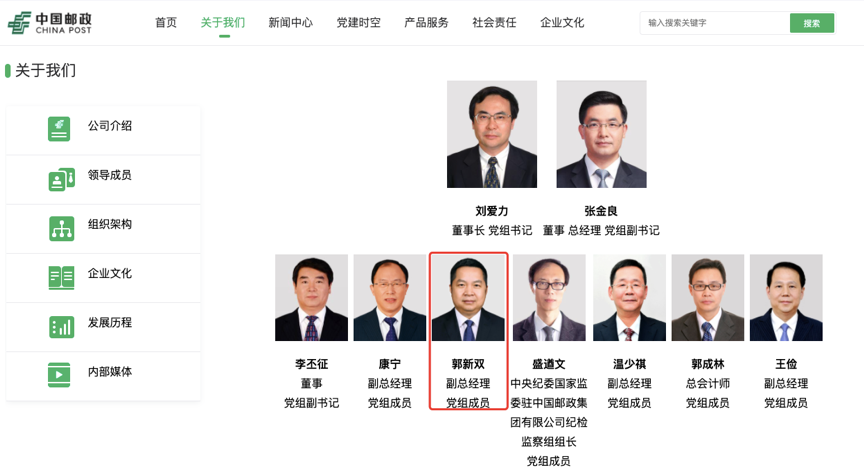
Task: Select the 发展历程 bar chart icon
Action: (61, 327)
